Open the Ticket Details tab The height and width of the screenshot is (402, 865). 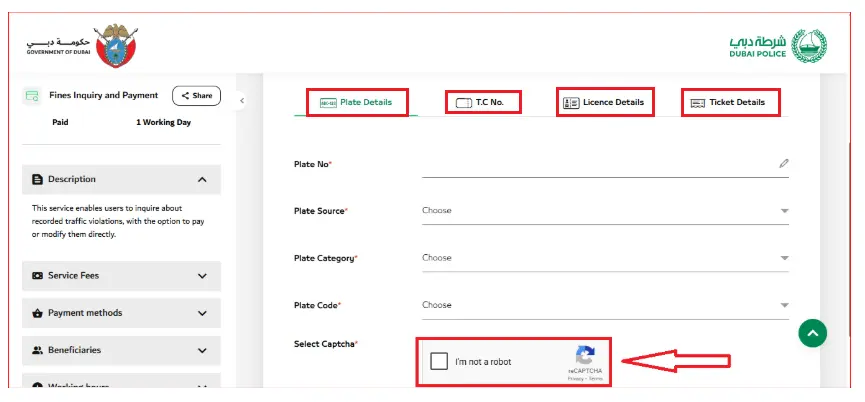tap(728, 102)
